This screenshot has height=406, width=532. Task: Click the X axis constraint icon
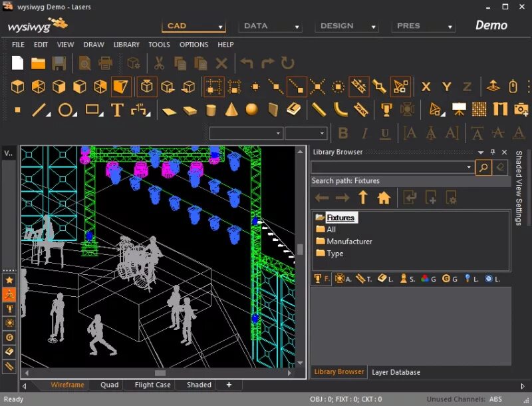coord(426,87)
